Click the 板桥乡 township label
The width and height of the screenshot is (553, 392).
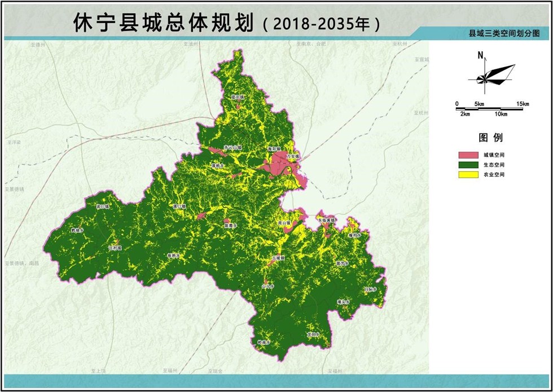coord(174,256)
